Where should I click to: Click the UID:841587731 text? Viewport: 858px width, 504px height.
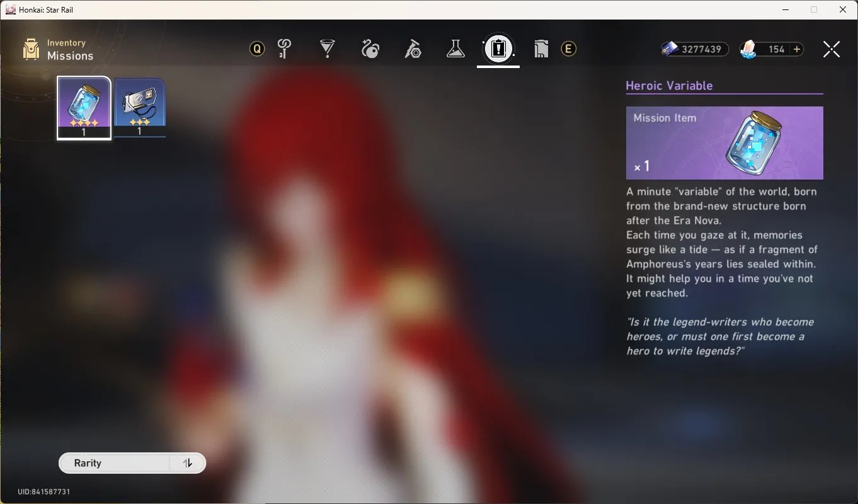click(44, 491)
